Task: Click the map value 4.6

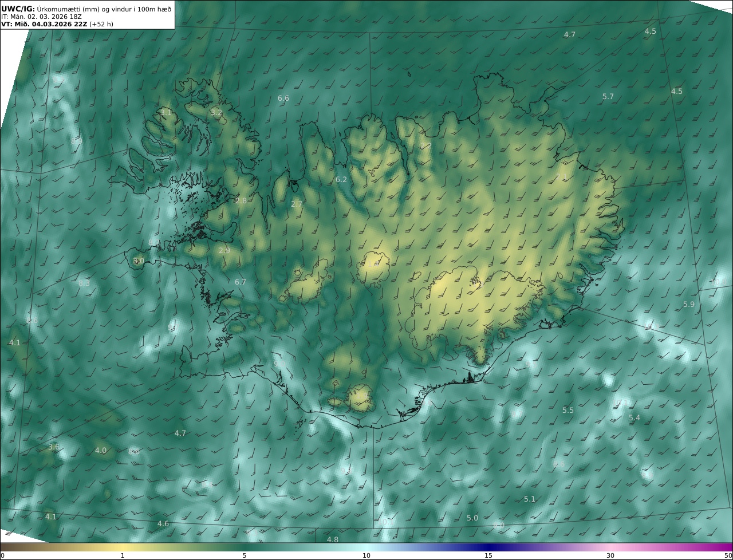Action: [x=163, y=524]
